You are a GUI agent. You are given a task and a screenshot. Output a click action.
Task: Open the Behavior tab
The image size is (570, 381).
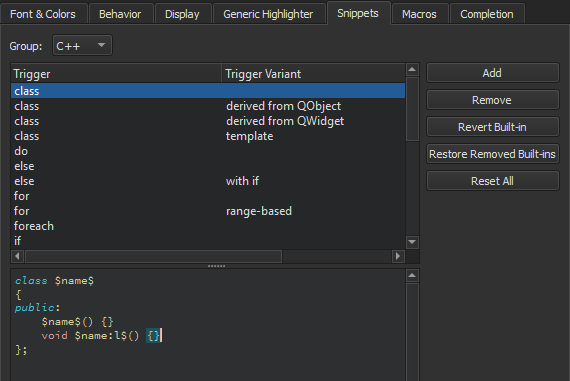120,14
